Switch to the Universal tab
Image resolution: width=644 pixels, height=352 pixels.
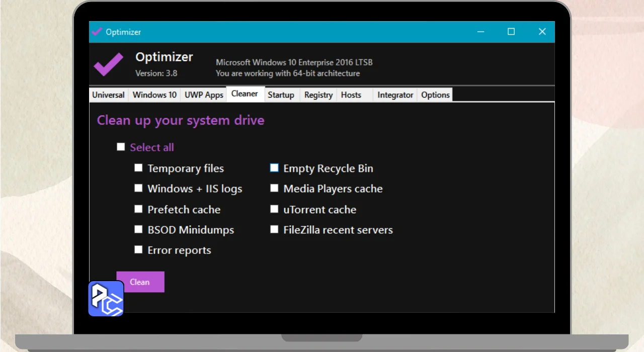tap(108, 95)
